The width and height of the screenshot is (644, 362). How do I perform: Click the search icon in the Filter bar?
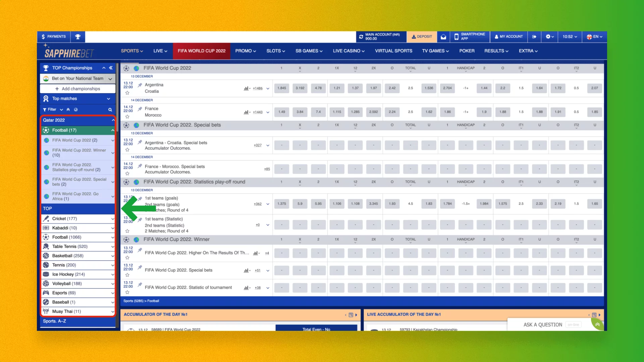(x=110, y=109)
